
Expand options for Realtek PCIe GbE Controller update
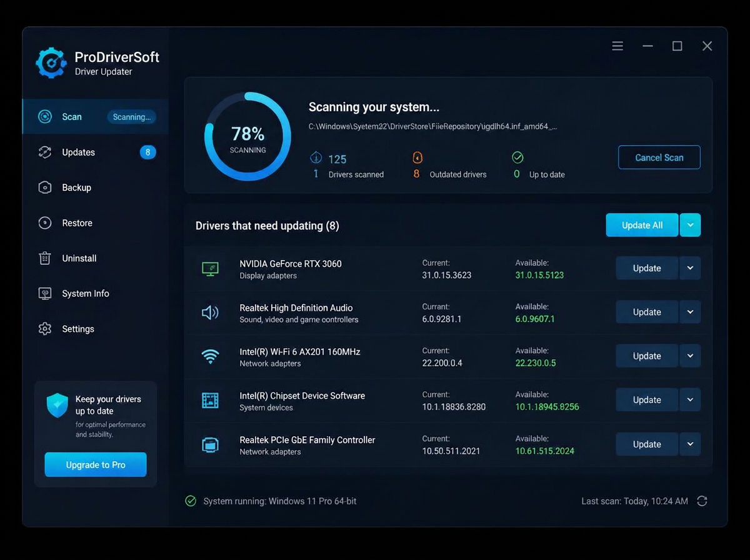point(690,444)
